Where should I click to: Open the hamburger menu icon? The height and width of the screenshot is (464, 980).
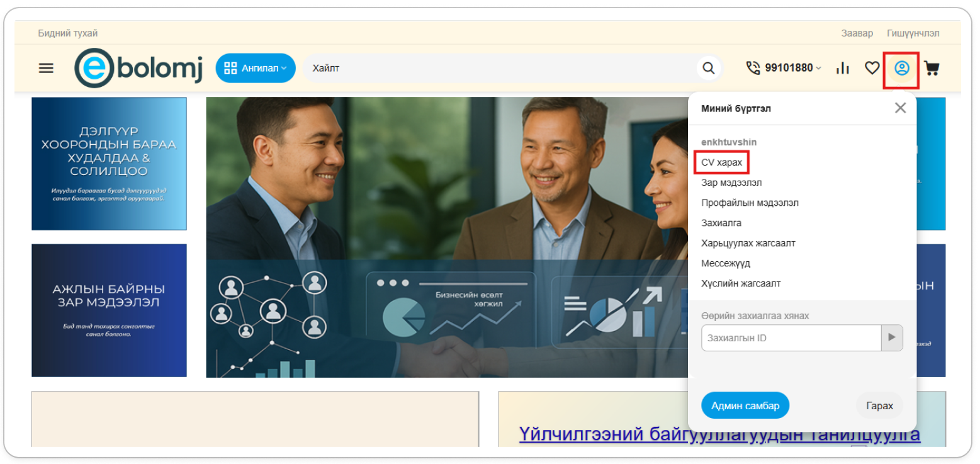(x=46, y=68)
